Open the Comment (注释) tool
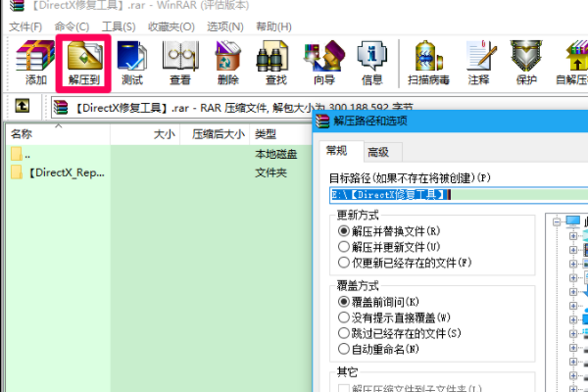This screenshot has width=588, height=392. pos(479,63)
